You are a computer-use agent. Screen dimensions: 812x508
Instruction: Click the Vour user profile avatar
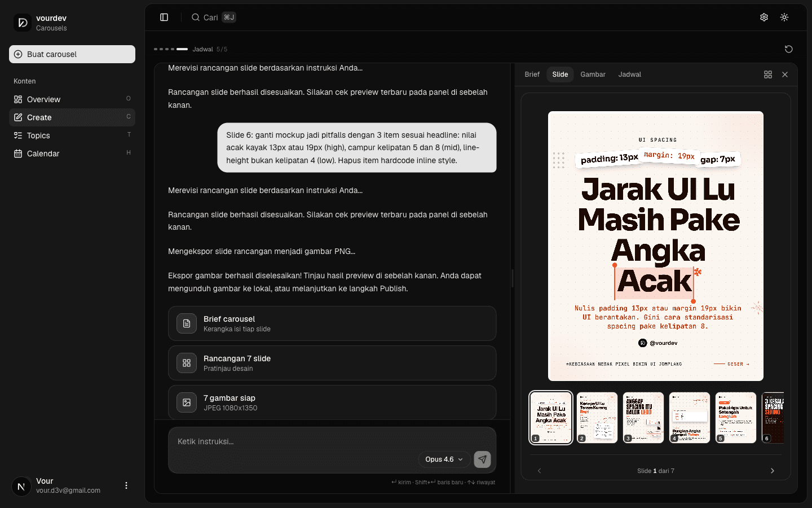[x=21, y=486]
